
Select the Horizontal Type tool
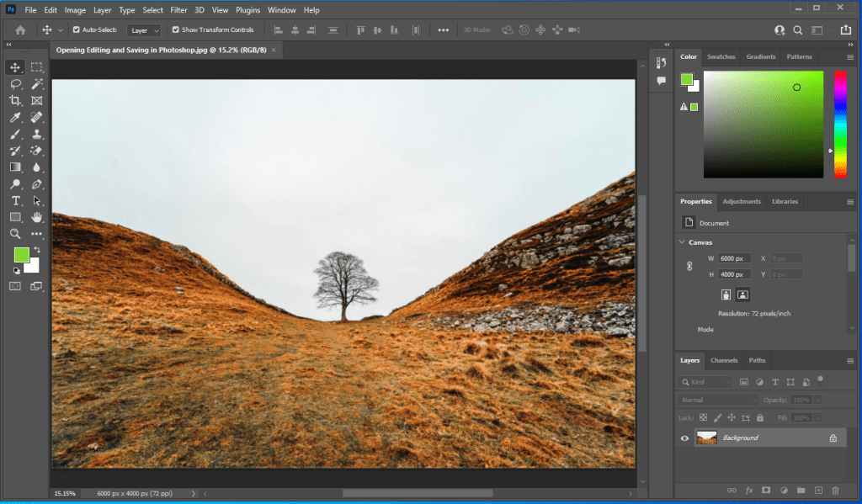[15, 201]
